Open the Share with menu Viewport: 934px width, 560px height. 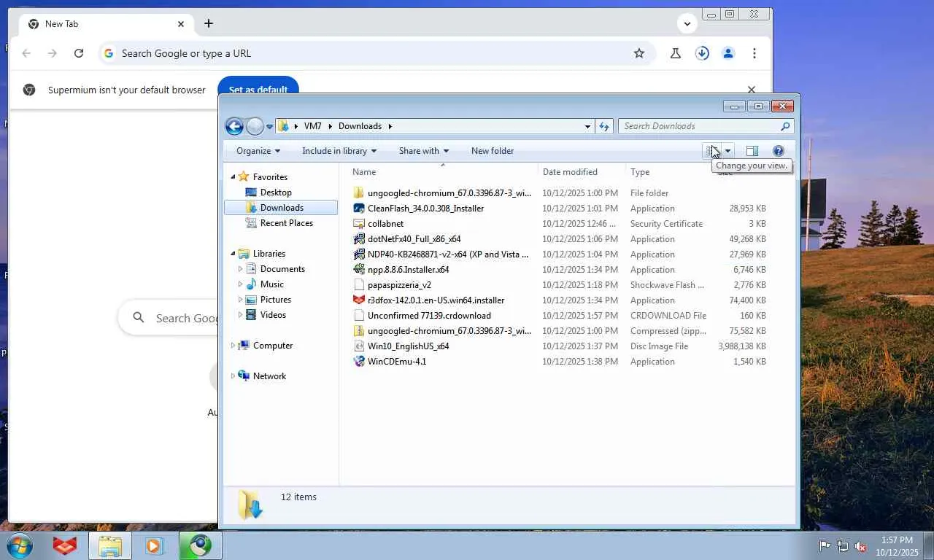pyautogui.click(x=424, y=151)
